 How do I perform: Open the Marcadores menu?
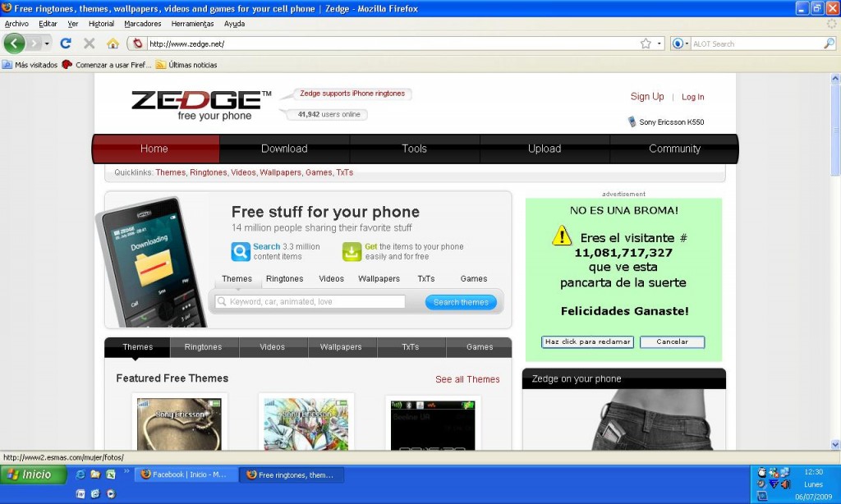(x=143, y=24)
